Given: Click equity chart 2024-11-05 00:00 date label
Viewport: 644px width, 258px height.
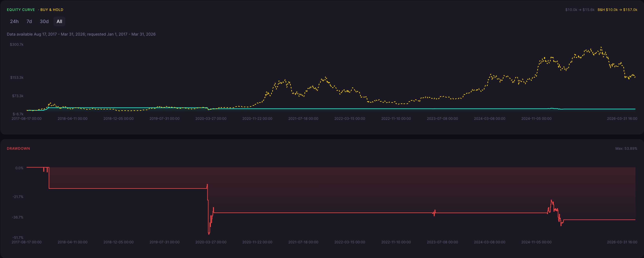Looking at the screenshot, I should (x=536, y=118).
